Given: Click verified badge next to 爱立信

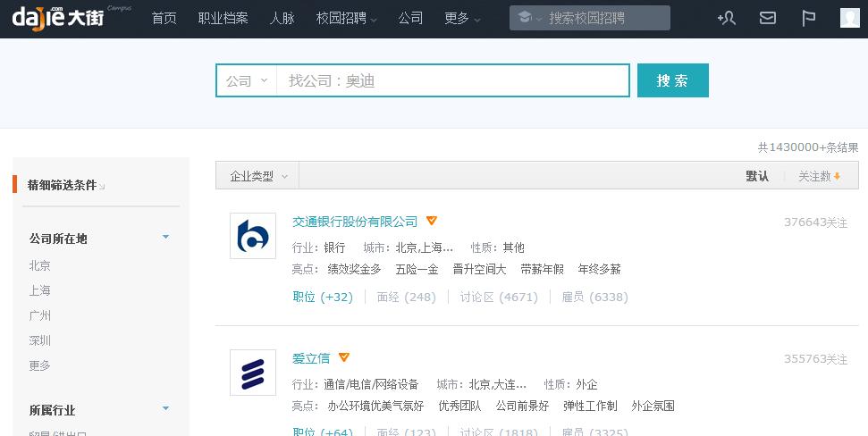Looking at the screenshot, I should coord(344,357).
